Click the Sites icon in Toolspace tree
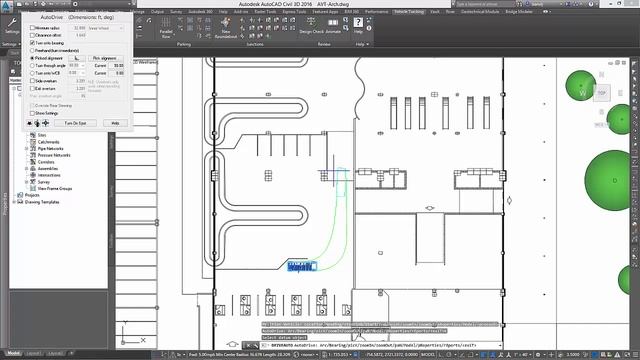 (x=33, y=135)
